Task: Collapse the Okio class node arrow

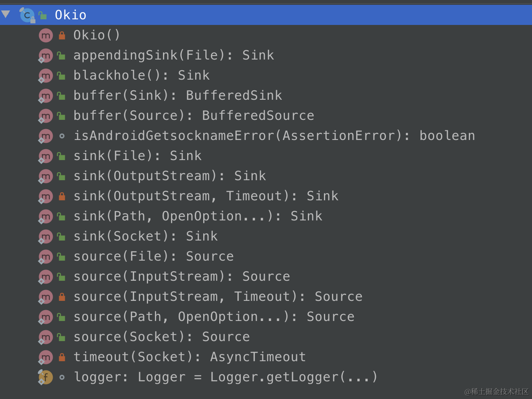Action: (6, 15)
